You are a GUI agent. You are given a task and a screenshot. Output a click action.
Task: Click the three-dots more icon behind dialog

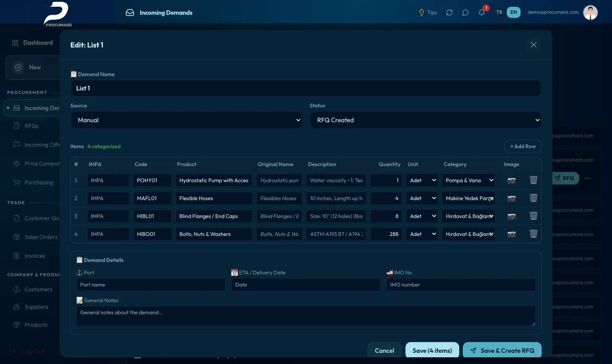coord(587,178)
